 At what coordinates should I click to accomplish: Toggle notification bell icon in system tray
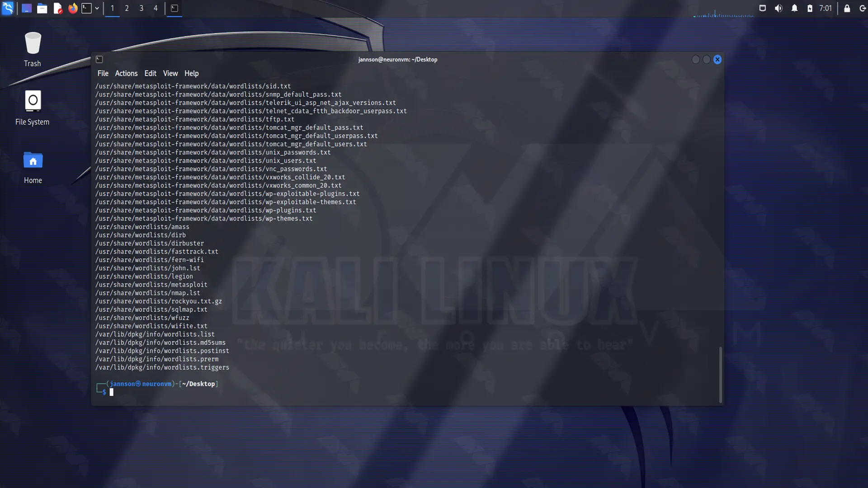[795, 8]
